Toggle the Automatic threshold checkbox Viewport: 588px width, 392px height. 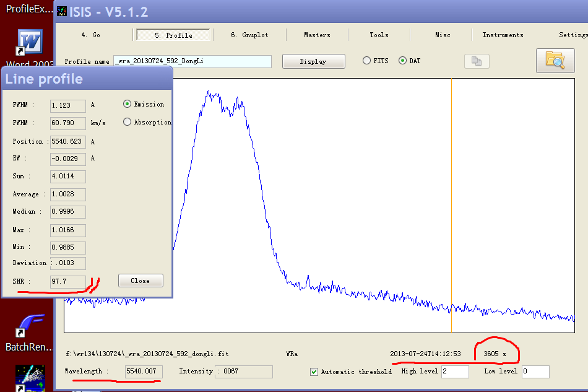point(314,372)
